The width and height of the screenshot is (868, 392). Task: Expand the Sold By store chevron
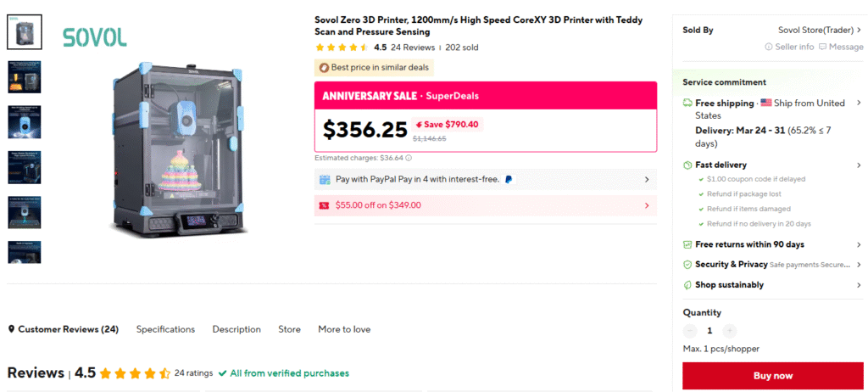click(859, 31)
